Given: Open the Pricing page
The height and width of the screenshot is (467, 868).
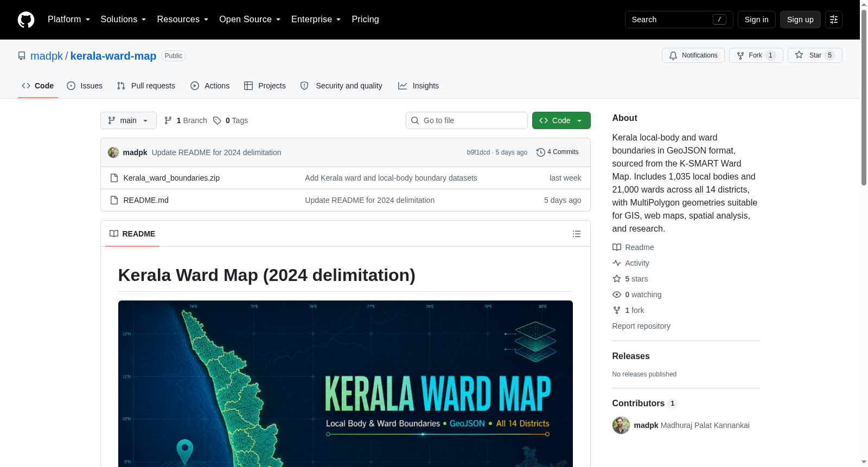Looking at the screenshot, I should (365, 20).
